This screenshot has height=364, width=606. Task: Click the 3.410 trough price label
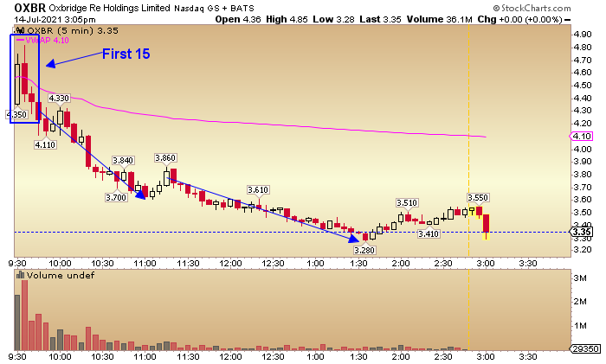tap(429, 233)
